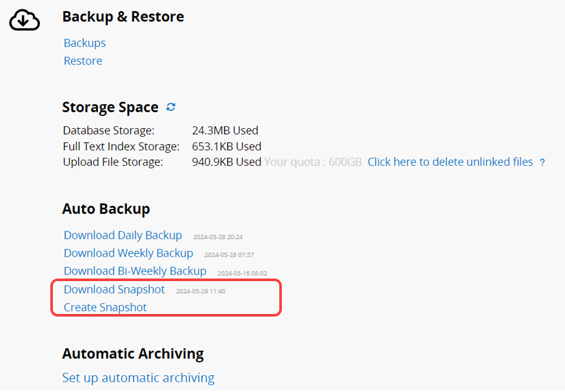Create a new Snapshot
565x392 pixels.
coord(105,308)
